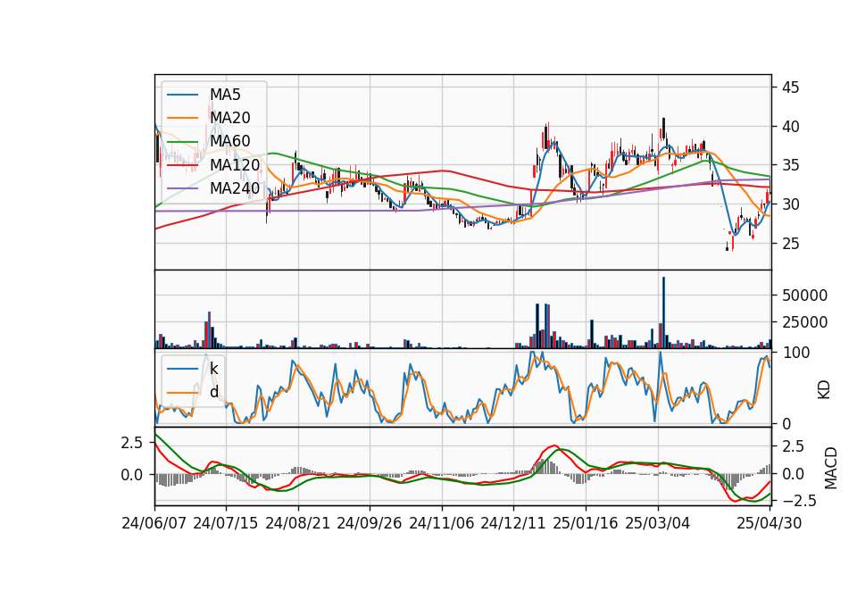Click the 'k' legend entry in KD panel

pyautogui.click(x=213, y=369)
